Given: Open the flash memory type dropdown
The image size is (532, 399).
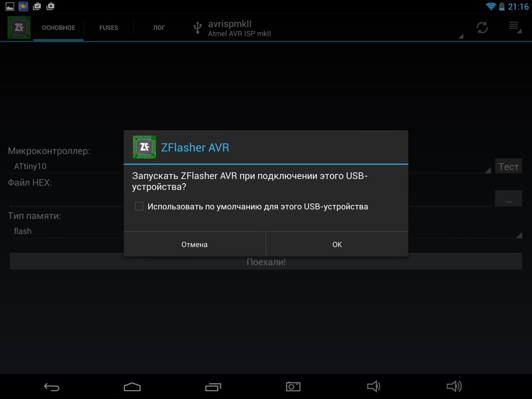Looking at the screenshot, I should click(x=266, y=231).
